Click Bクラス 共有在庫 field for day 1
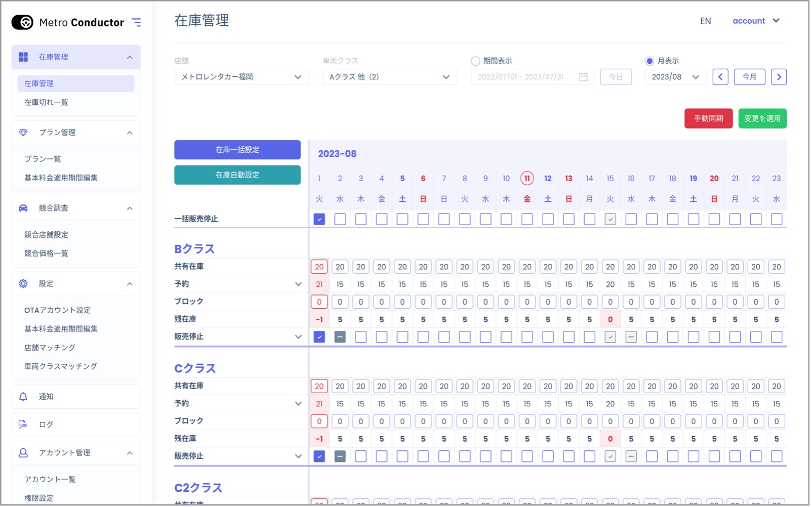Viewport: 812px width, 507px height. [320, 268]
